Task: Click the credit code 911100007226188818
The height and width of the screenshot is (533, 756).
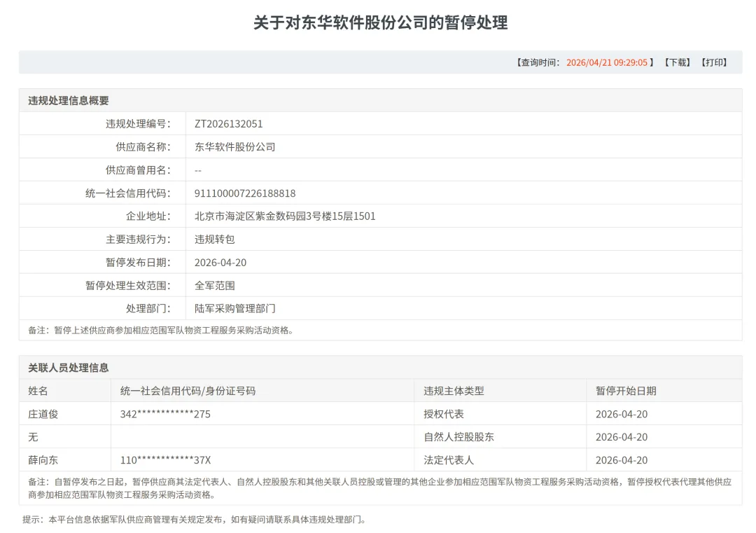Action: pos(245,193)
